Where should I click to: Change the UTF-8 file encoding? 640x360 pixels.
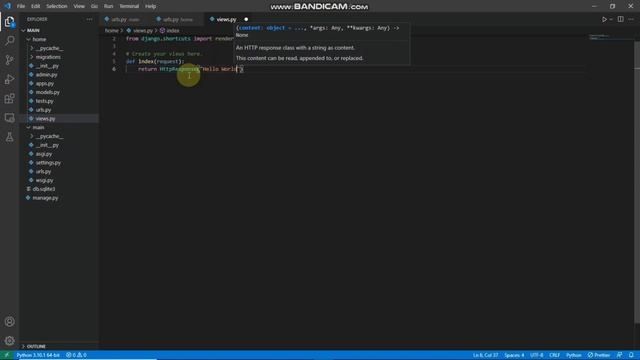tap(536, 355)
